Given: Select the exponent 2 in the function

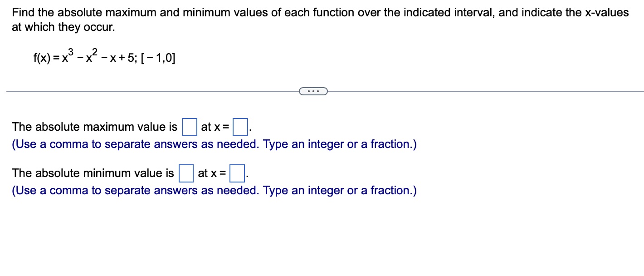Looking at the screenshot, I should point(93,51).
